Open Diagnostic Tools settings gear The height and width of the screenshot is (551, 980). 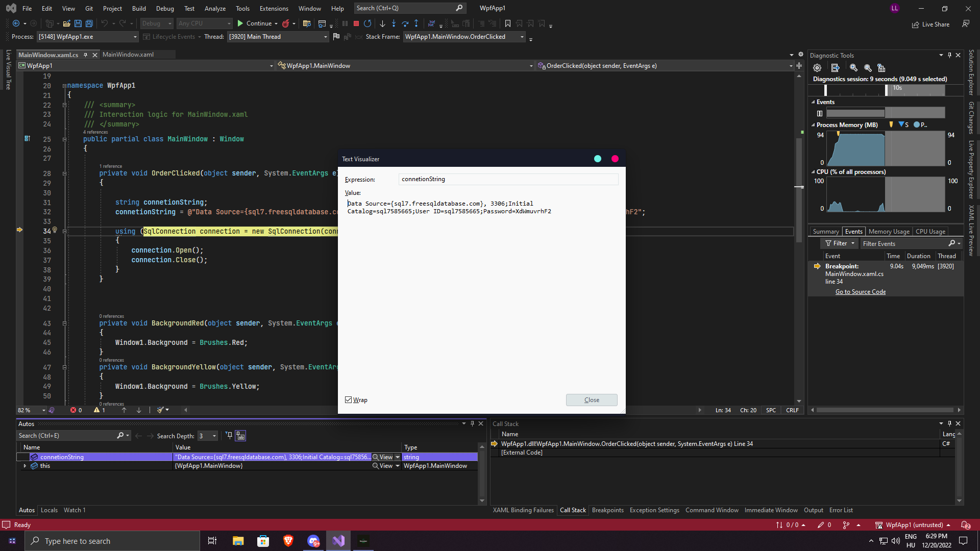[817, 68]
